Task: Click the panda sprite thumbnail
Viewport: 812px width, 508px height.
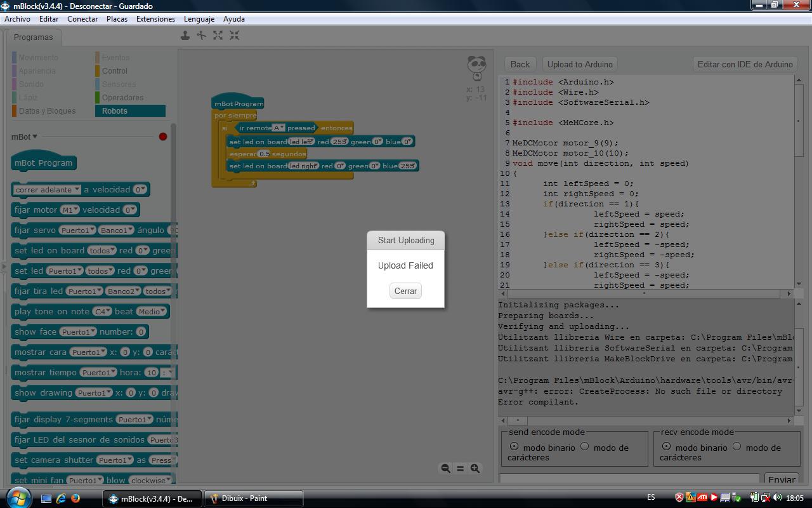Action: [x=476, y=68]
